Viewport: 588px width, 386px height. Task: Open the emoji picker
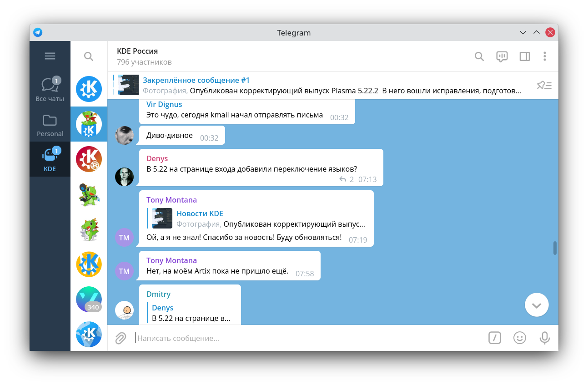[x=520, y=338]
